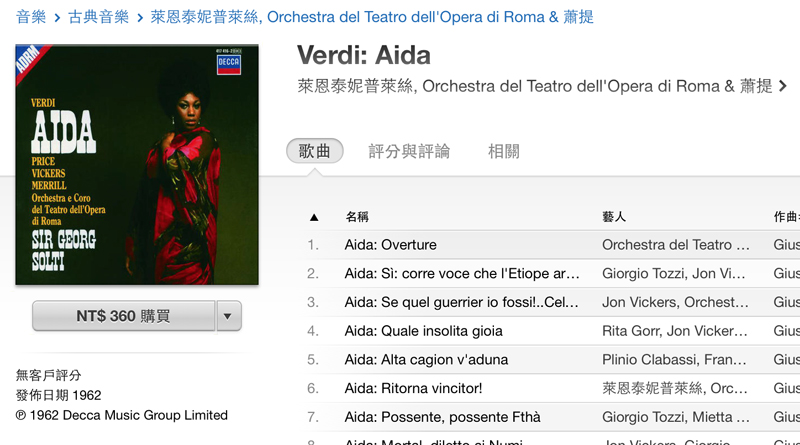This screenshot has height=445, width=800.
Task: Click Giorgio Tozzi artist in track seven
Action: click(676, 417)
